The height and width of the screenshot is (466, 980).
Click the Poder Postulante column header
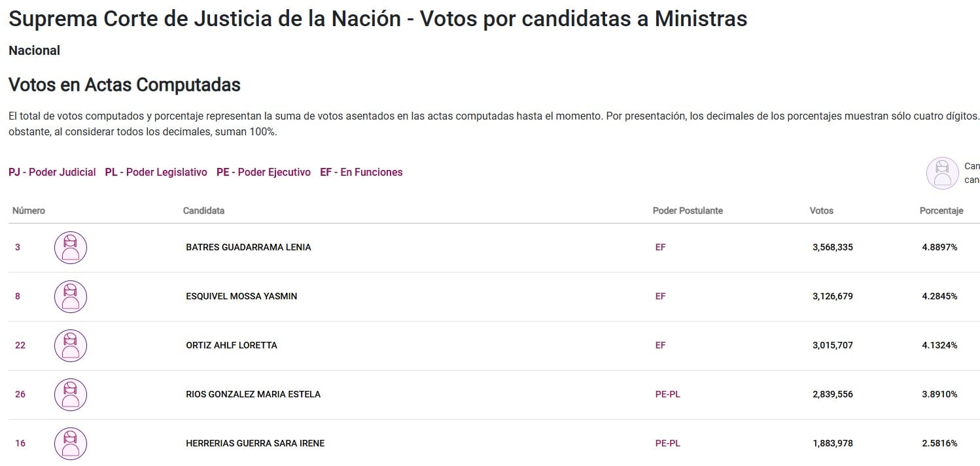[x=688, y=210]
